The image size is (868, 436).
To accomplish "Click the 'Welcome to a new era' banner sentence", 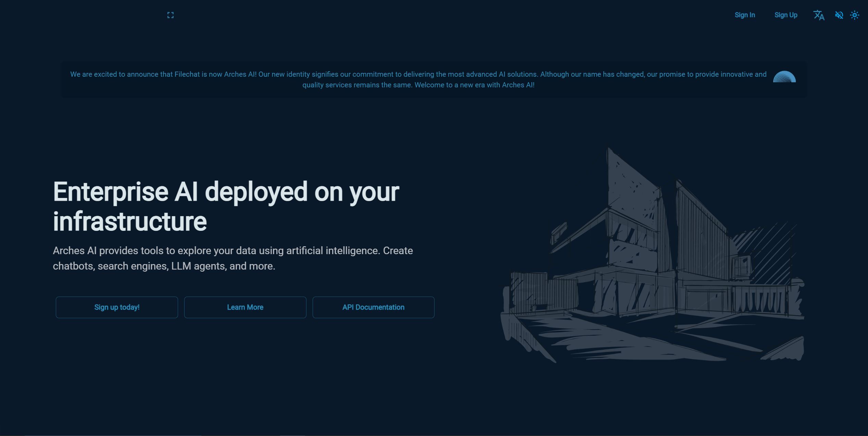I will coord(475,85).
